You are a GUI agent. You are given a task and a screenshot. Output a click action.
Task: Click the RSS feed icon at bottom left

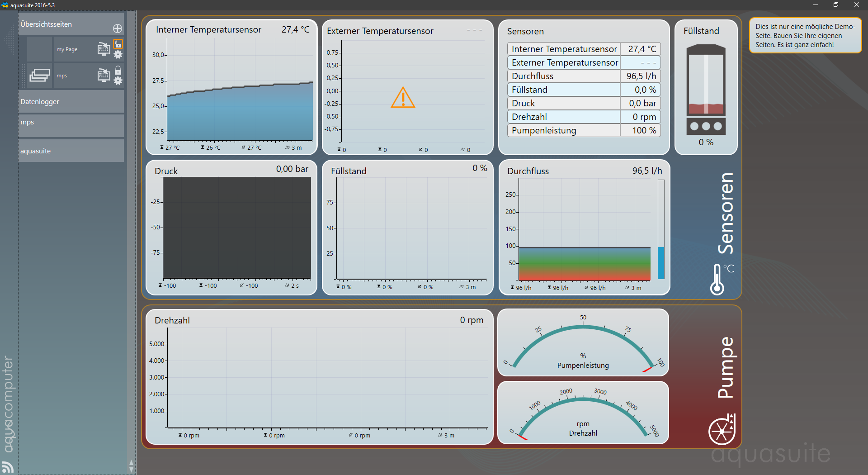click(7, 466)
